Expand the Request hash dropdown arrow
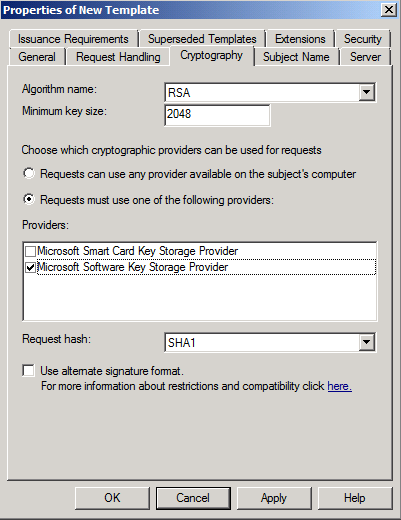Screen dimensions: 401x520 coord(366,342)
